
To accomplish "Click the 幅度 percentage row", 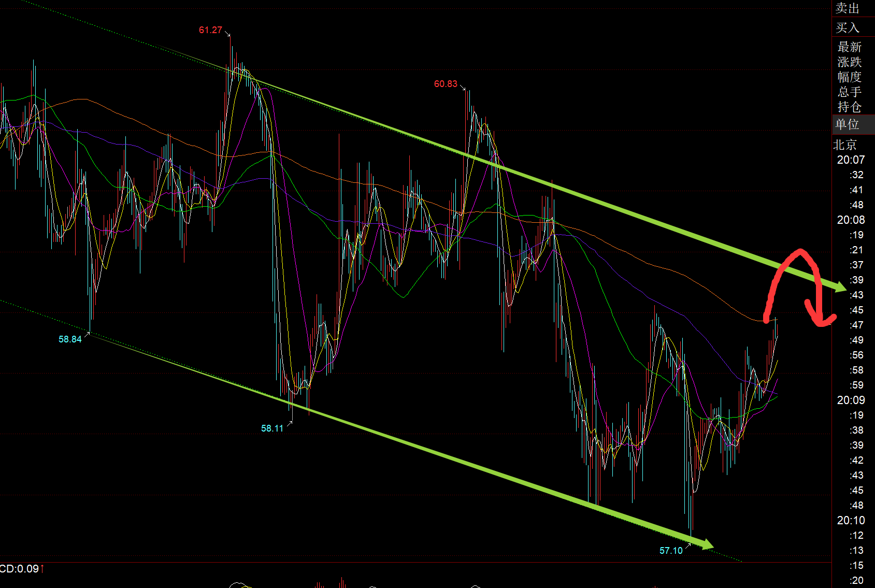I will coord(849,77).
